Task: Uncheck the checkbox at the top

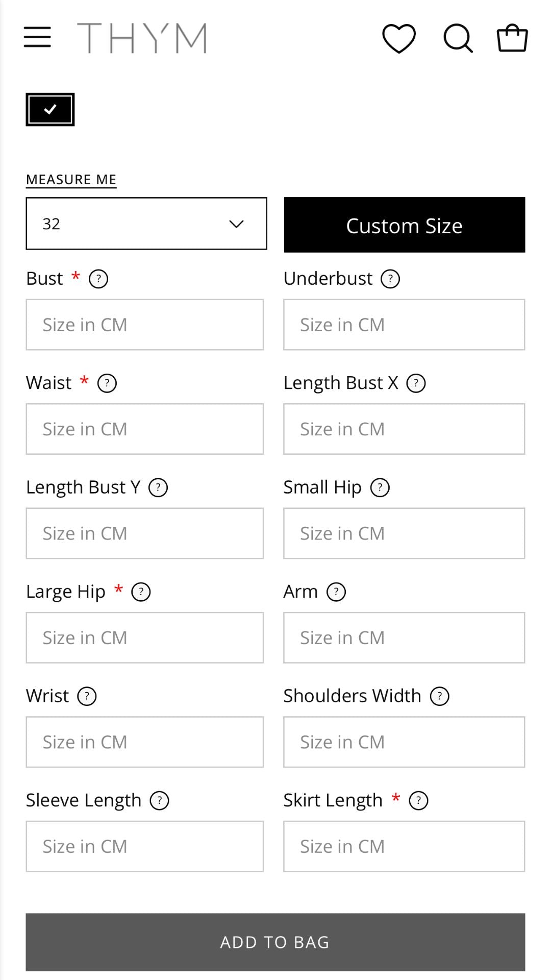Action: pos(49,109)
